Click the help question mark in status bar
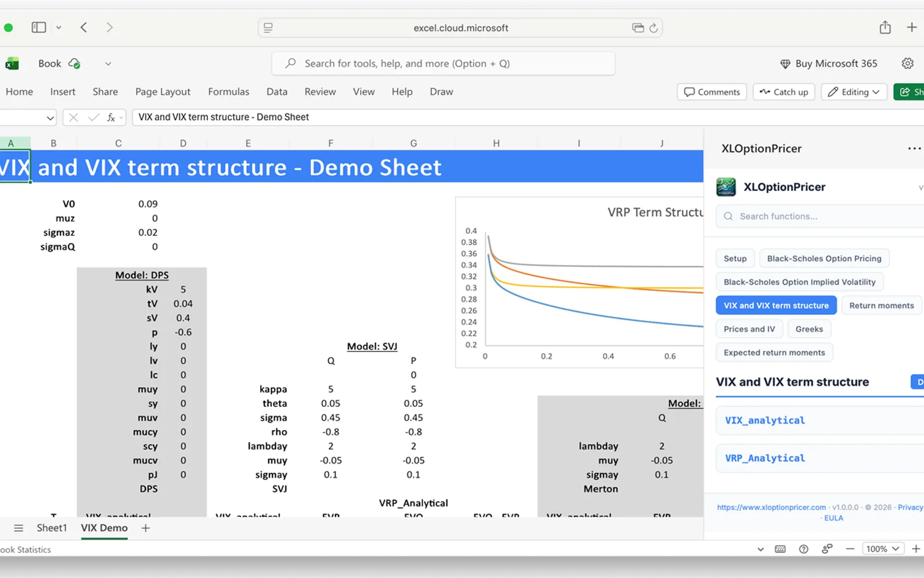 tap(803, 549)
